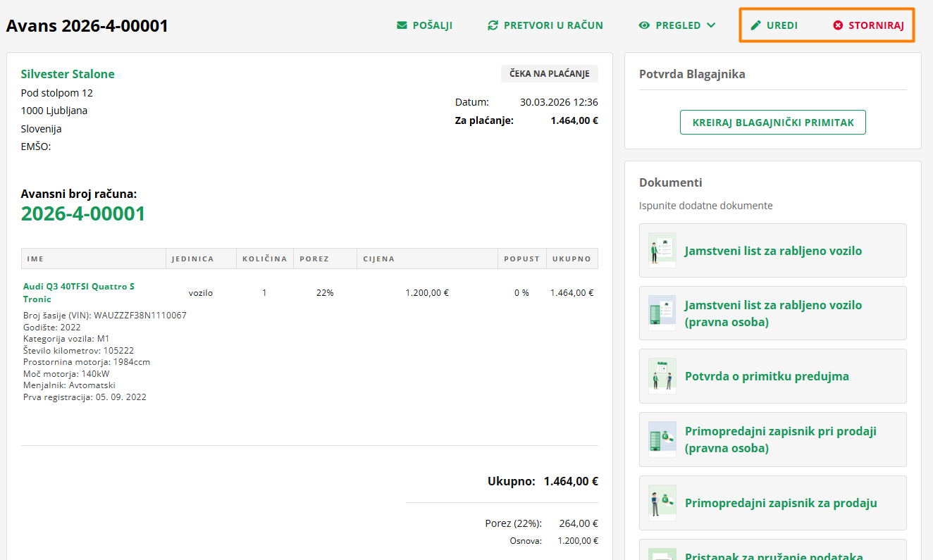Click the Popust column header
Screen dimensions: 933x560
click(521, 259)
